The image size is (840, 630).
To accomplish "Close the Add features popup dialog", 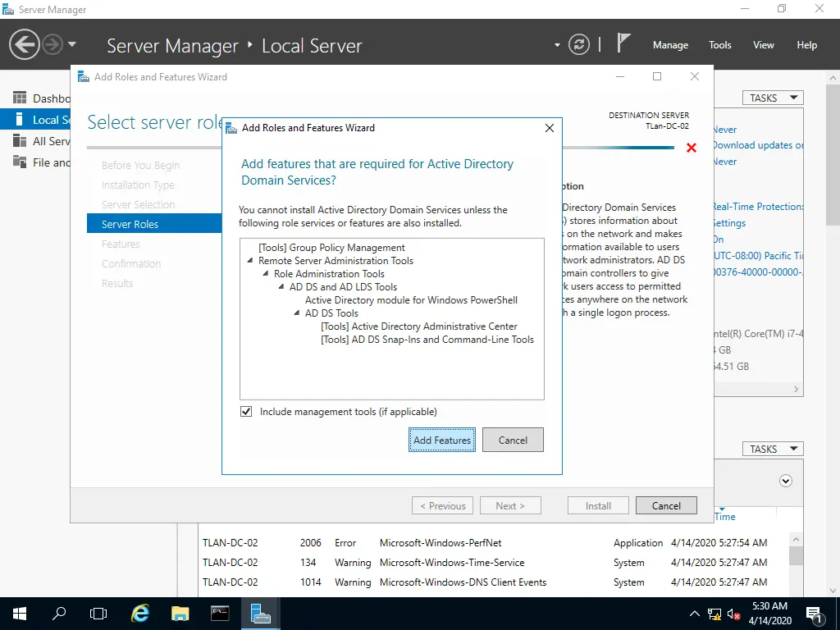I will [549, 128].
